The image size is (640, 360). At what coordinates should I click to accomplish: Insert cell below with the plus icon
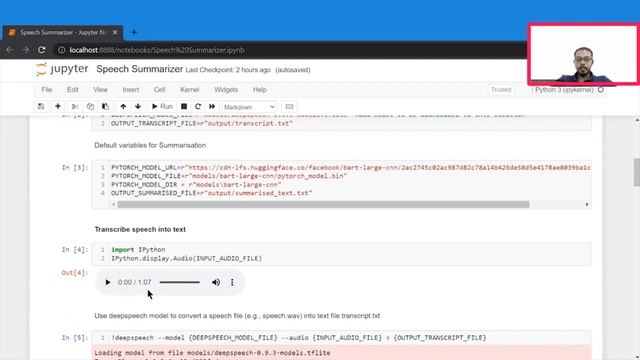tap(58, 107)
